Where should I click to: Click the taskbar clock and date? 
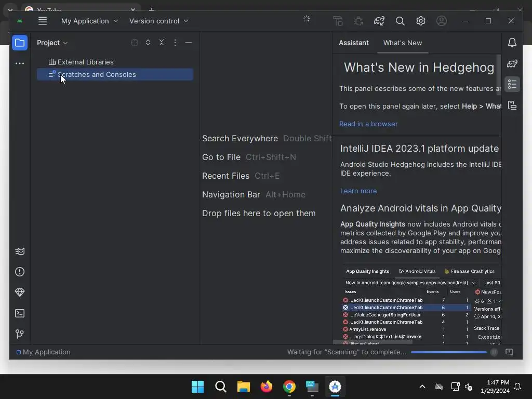(495, 387)
